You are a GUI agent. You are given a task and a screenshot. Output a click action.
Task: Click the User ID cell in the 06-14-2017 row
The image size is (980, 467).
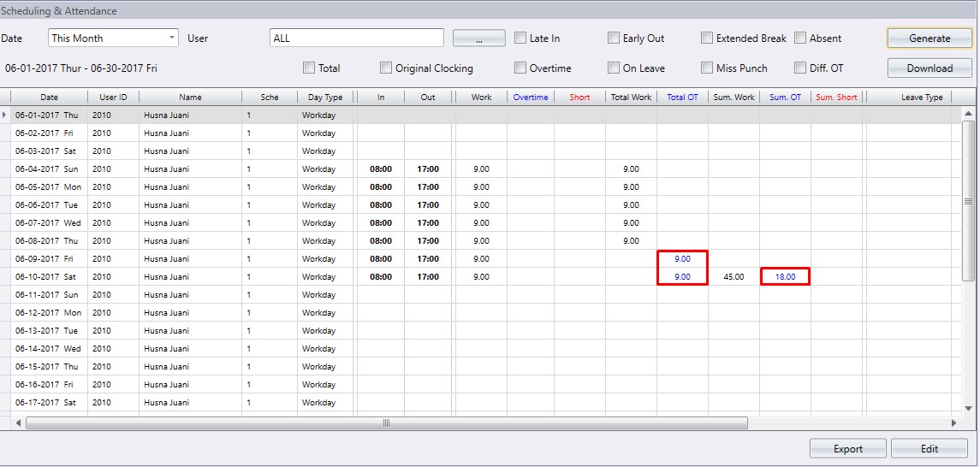(x=113, y=348)
